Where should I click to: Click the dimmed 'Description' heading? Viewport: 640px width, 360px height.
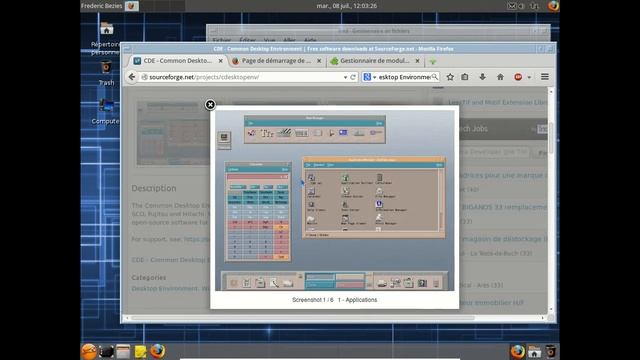(x=154, y=188)
